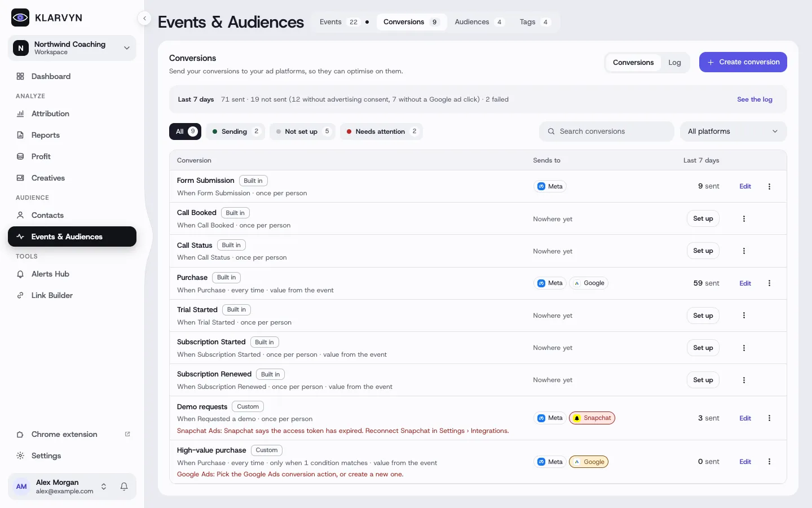Switch to the Tags tab
Image resolution: width=812 pixels, height=508 pixels.
click(x=535, y=22)
